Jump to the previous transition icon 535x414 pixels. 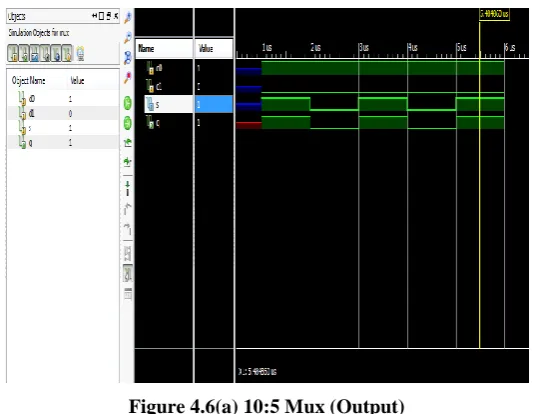pyautogui.click(x=128, y=143)
